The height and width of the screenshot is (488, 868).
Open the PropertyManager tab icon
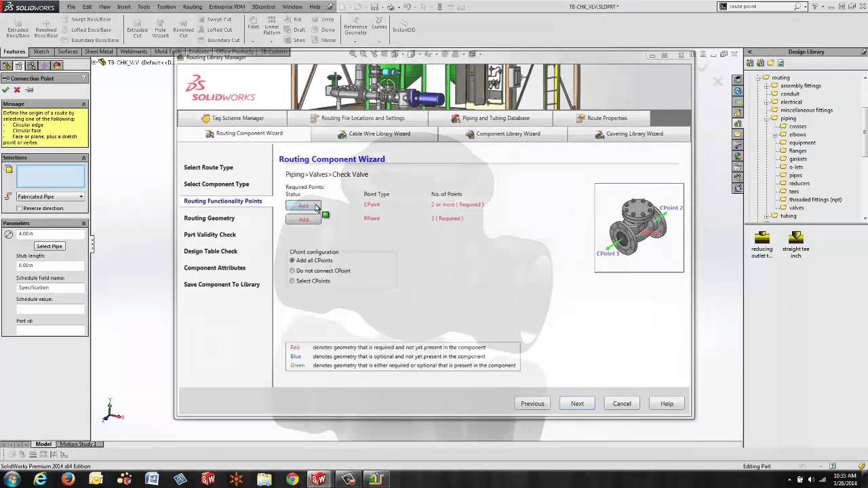pyautogui.click(x=19, y=66)
